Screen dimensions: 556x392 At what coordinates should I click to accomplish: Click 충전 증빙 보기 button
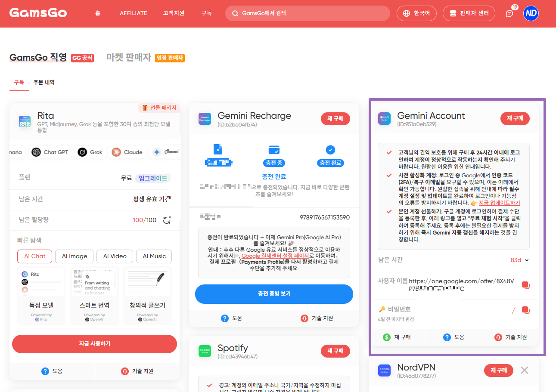274,294
